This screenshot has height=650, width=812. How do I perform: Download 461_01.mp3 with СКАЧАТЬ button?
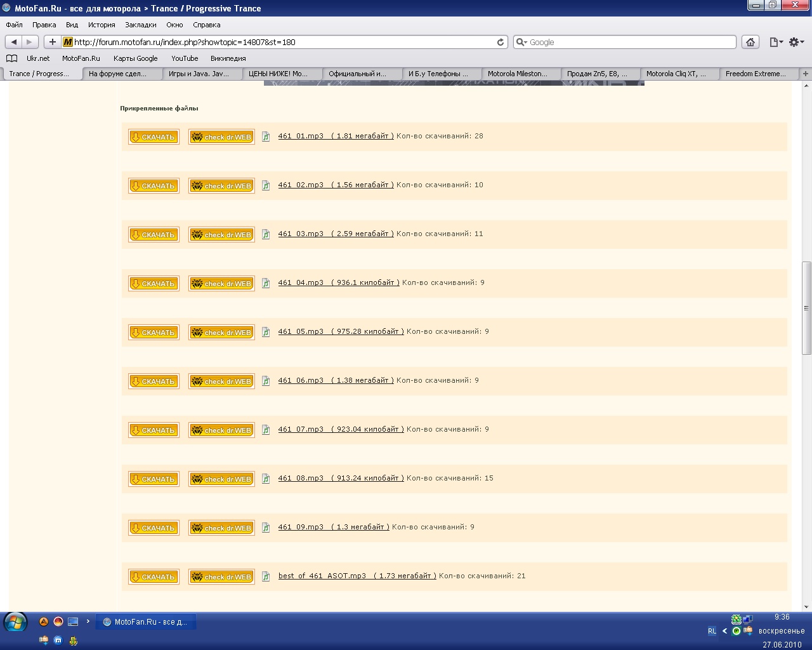click(154, 137)
